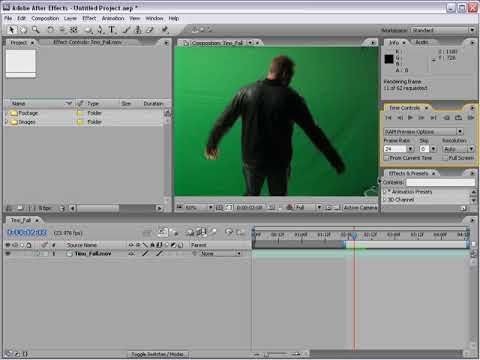Click the Graph Editor icon in timeline
The height and width of the screenshot is (360, 480).
point(240,232)
